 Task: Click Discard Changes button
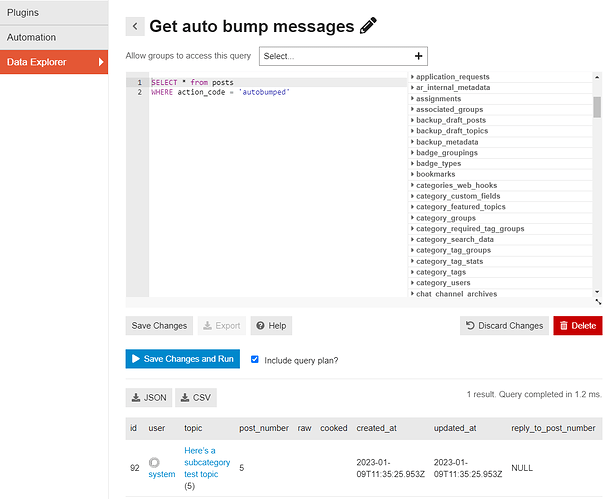point(504,326)
